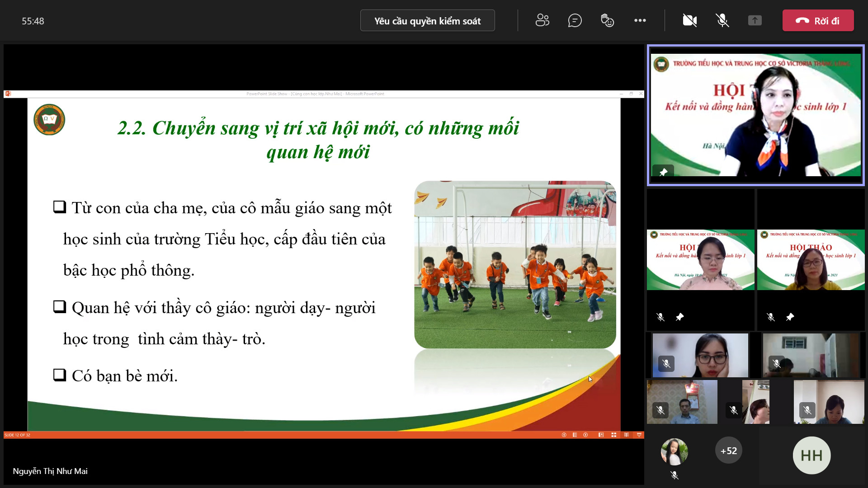
Task: Select the HH participant avatar
Action: coord(811,455)
